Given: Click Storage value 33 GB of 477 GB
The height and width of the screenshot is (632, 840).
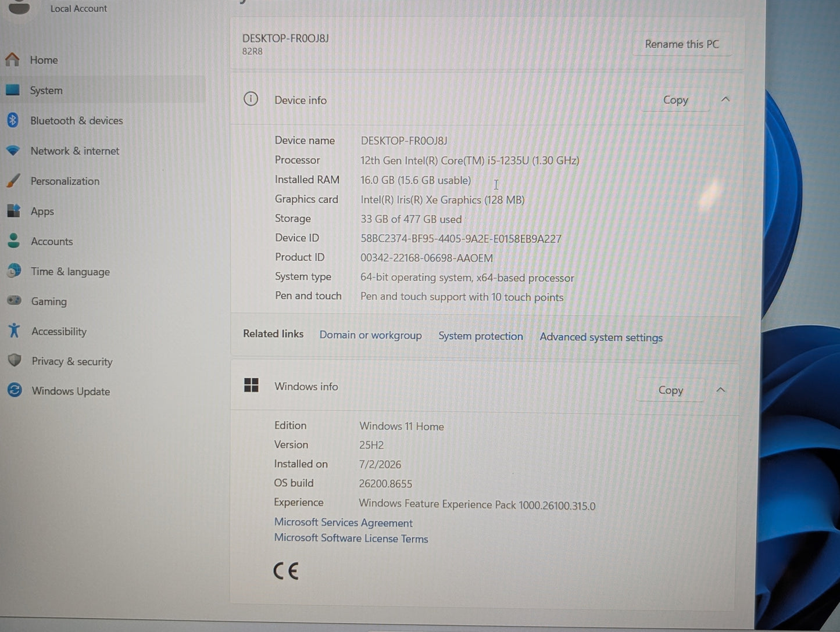Looking at the screenshot, I should (411, 219).
